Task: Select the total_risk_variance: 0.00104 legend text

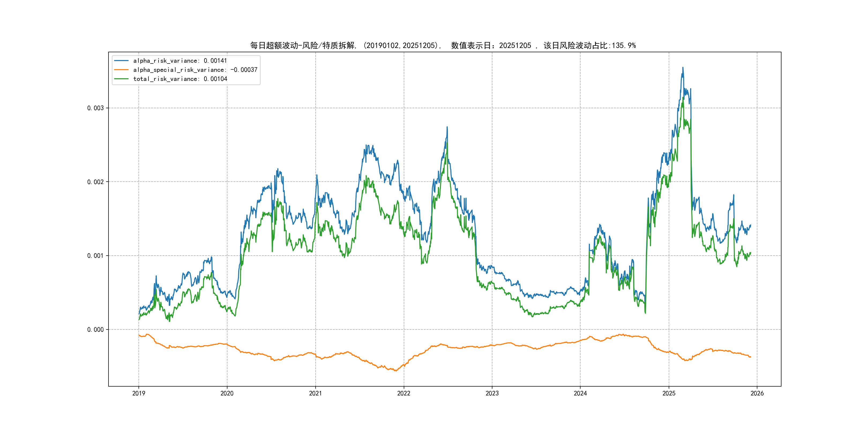Action: [x=180, y=79]
